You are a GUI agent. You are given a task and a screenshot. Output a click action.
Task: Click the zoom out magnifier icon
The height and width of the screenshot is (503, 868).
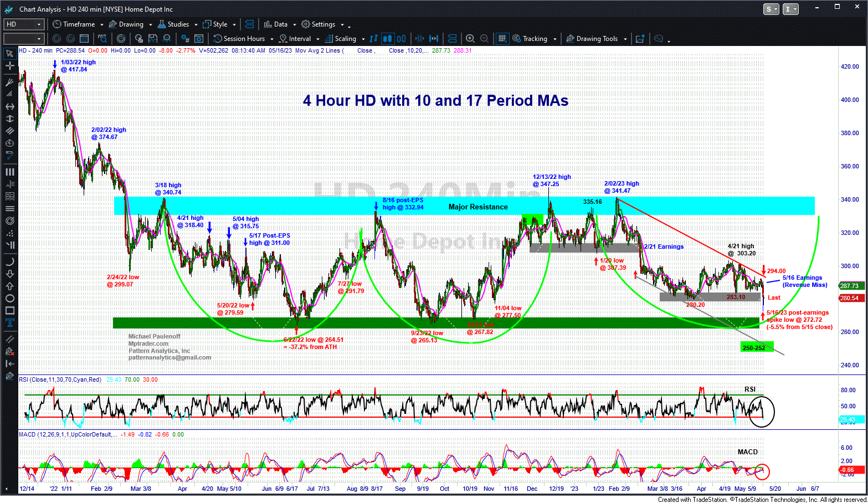pos(484,39)
